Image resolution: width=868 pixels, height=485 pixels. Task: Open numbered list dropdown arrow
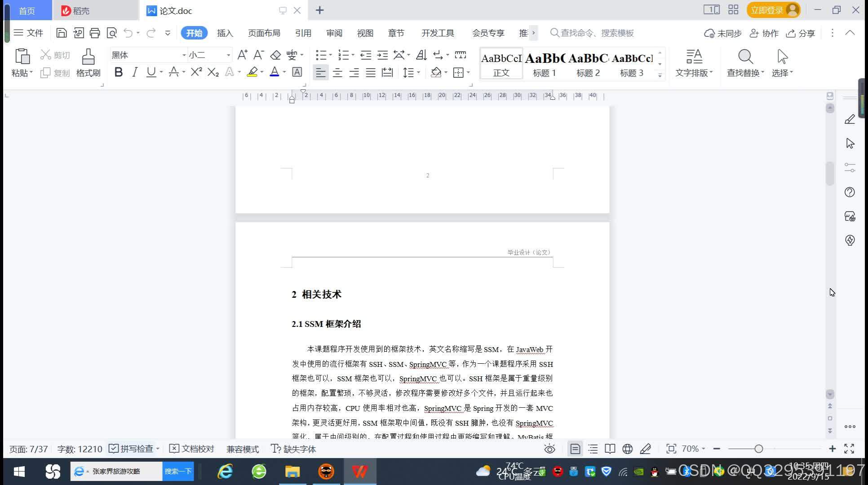353,55
